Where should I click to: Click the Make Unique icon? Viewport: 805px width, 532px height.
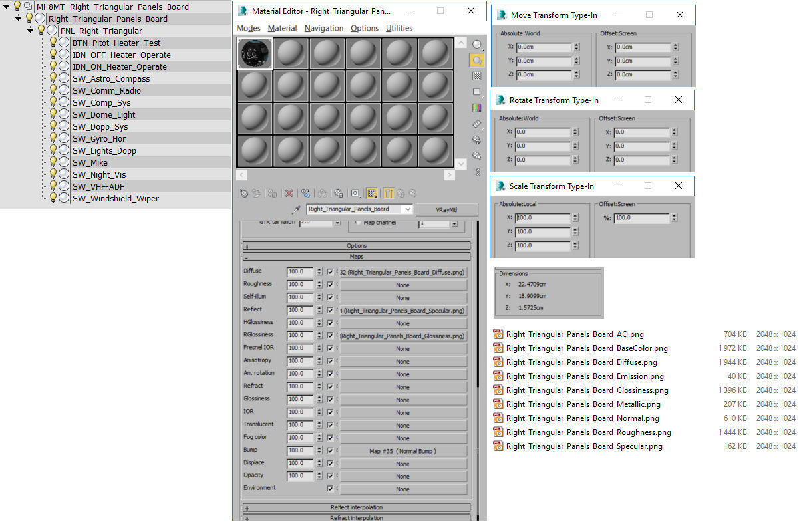pyautogui.click(x=306, y=193)
